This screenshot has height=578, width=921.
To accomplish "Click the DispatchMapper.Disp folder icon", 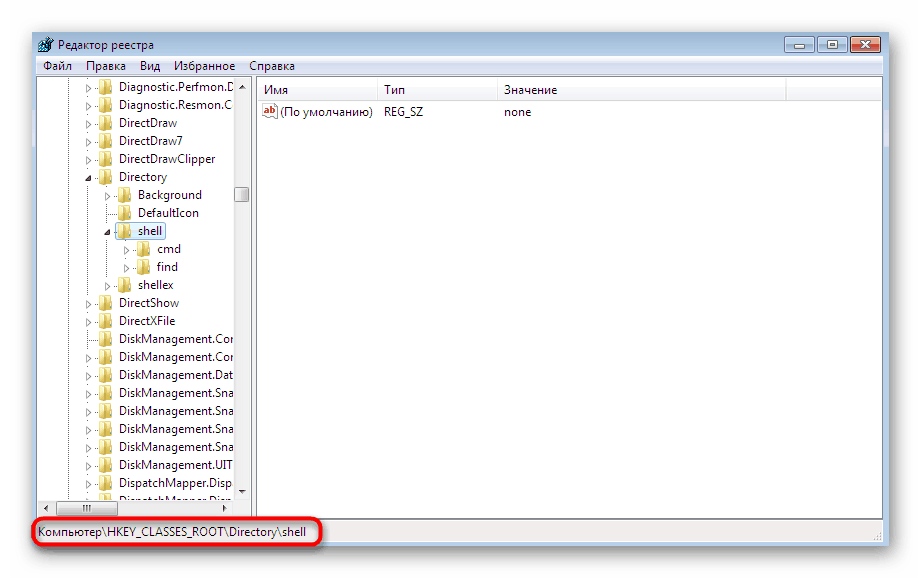I will [106, 483].
